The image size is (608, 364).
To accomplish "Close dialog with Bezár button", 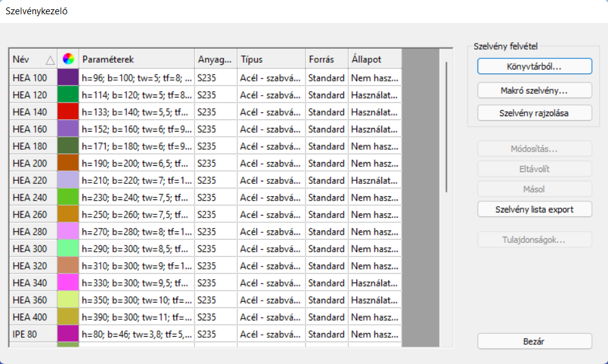I will [534, 342].
